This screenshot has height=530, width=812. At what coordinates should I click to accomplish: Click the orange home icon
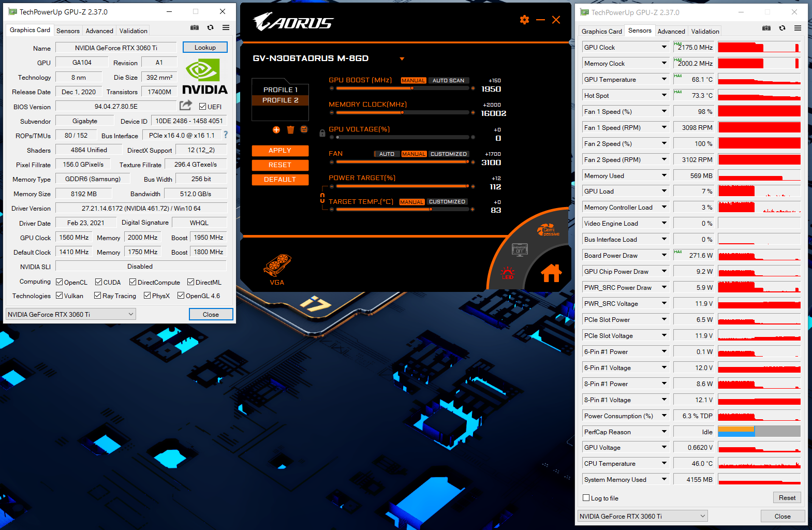[x=551, y=273]
